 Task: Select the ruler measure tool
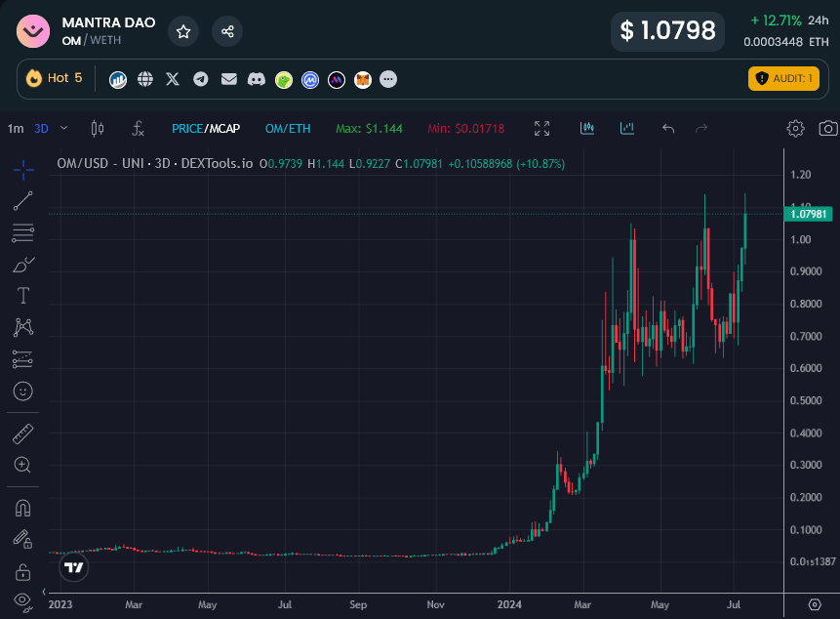tap(23, 434)
